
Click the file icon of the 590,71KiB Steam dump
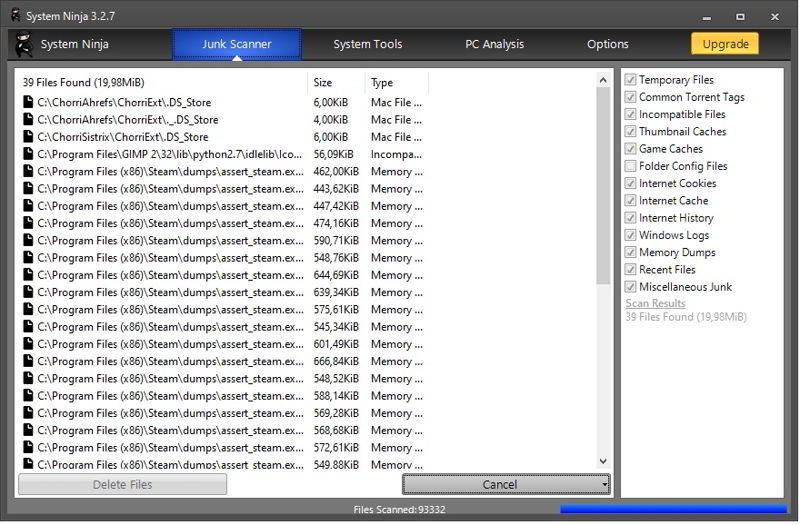28,240
